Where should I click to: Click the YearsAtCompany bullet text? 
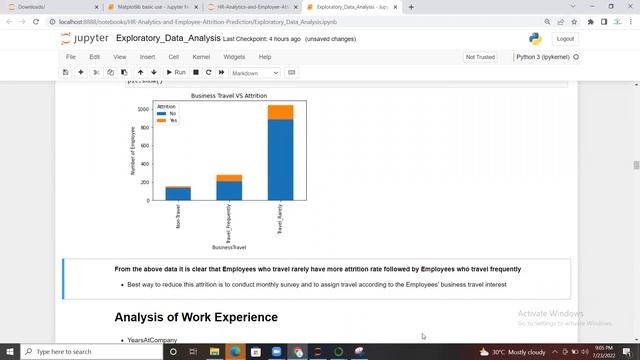152,340
